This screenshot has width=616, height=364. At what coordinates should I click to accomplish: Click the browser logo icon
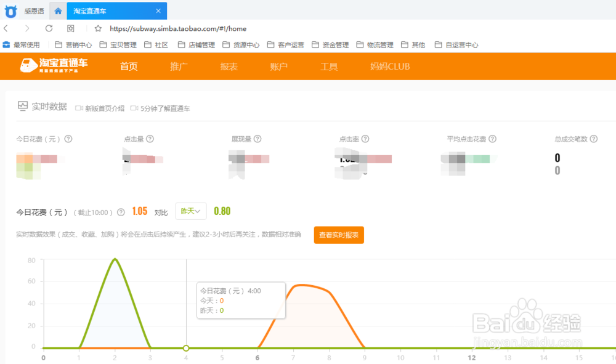pos(10,11)
